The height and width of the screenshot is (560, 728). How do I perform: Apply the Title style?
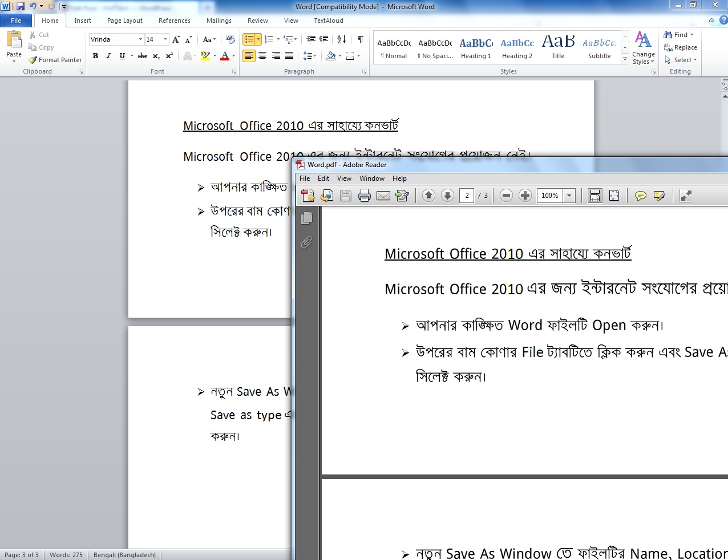[558, 48]
